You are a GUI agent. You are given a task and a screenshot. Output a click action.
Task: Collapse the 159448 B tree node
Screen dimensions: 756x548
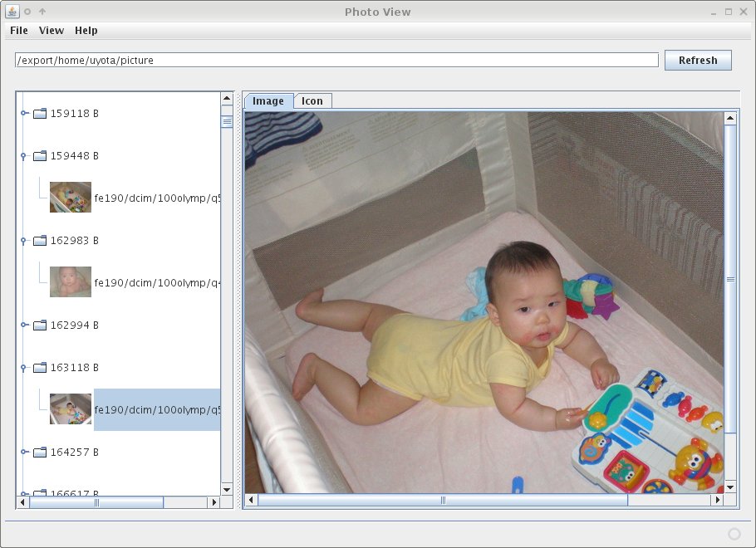click(24, 156)
